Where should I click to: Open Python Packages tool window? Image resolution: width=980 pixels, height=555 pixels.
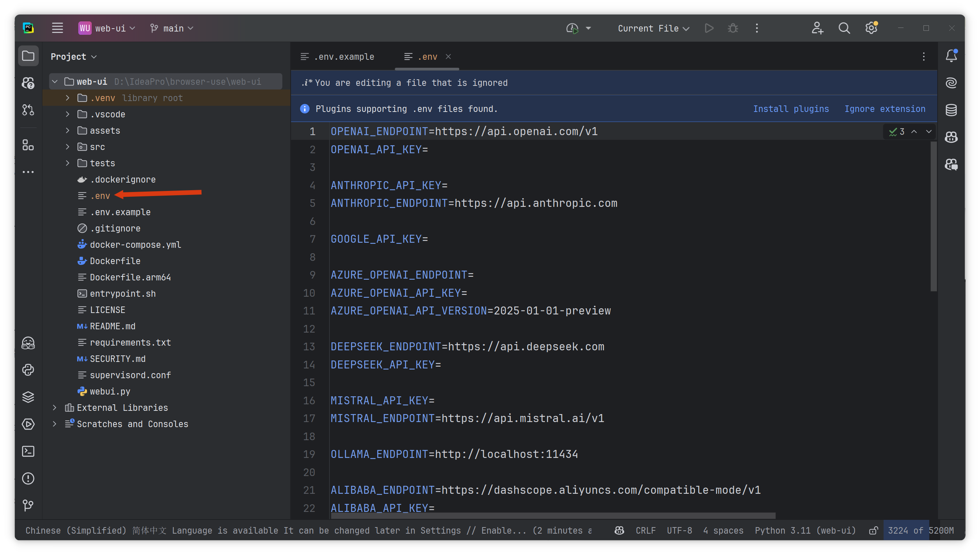(x=28, y=397)
